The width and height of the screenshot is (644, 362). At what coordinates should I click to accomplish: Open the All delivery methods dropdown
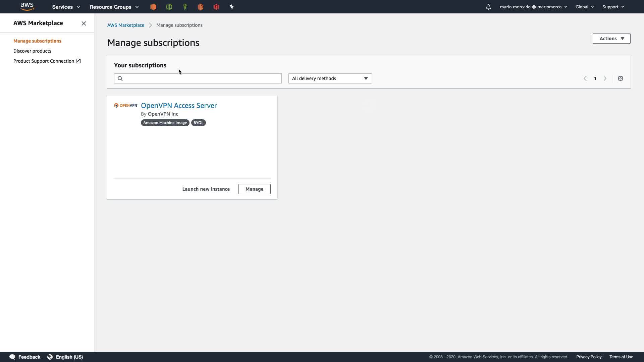(330, 78)
